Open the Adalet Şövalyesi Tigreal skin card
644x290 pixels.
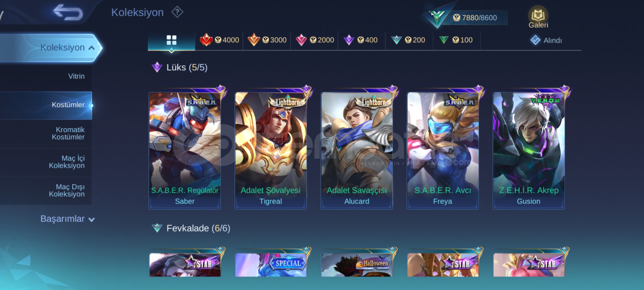pyautogui.click(x=271, y=150)
